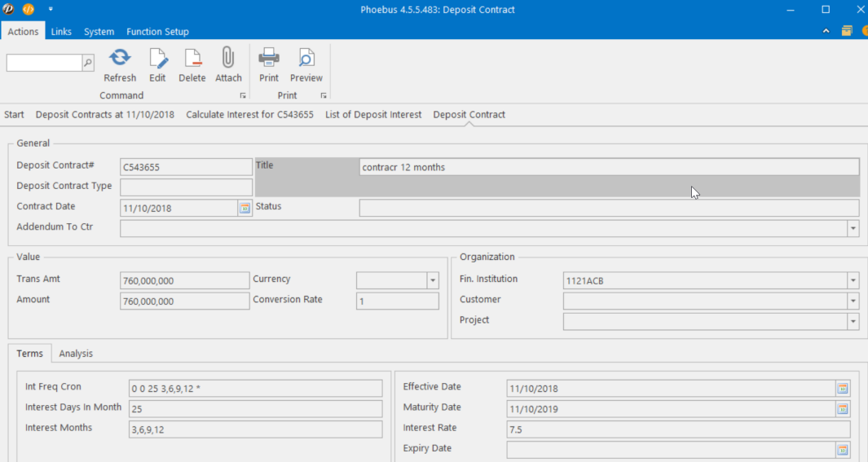Open the print Preview icon

306,58
